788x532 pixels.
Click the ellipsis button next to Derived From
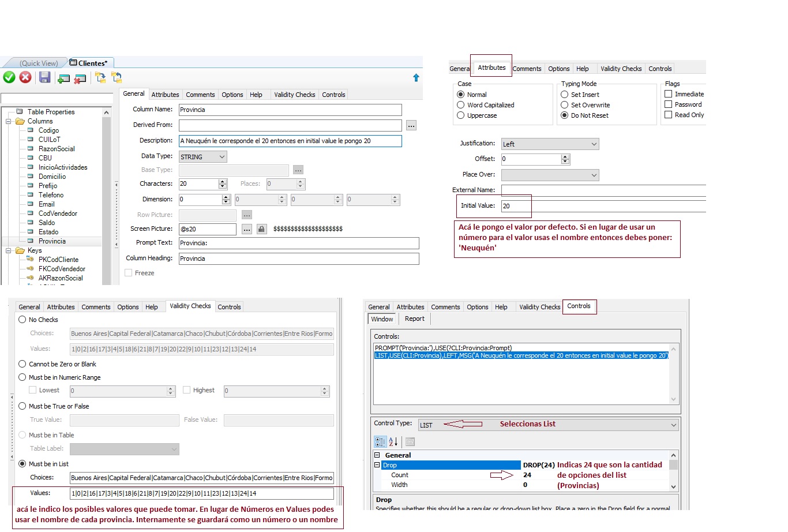(411, 125)
